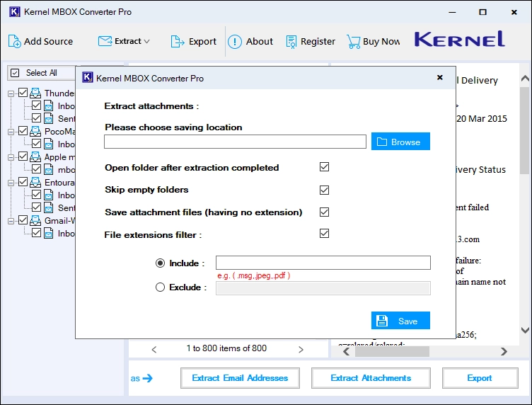Screen dimensions: 532x405
Task: Click the Exclude extensions input field
Action: pos(323,288)
